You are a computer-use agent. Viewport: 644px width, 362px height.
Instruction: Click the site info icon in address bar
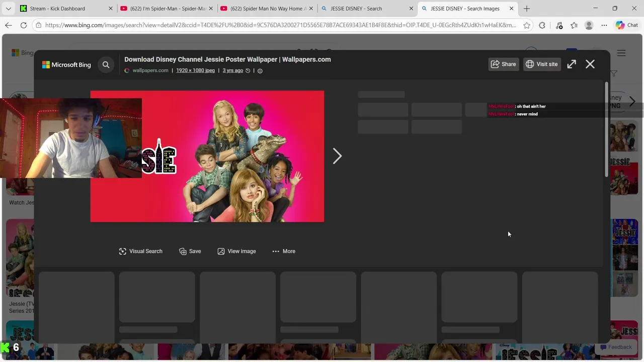coord(39,25)
